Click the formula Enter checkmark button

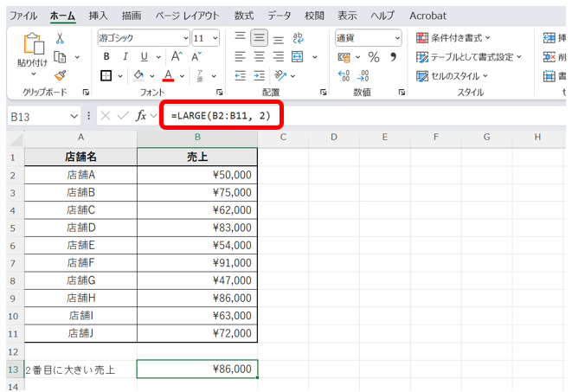123,116
